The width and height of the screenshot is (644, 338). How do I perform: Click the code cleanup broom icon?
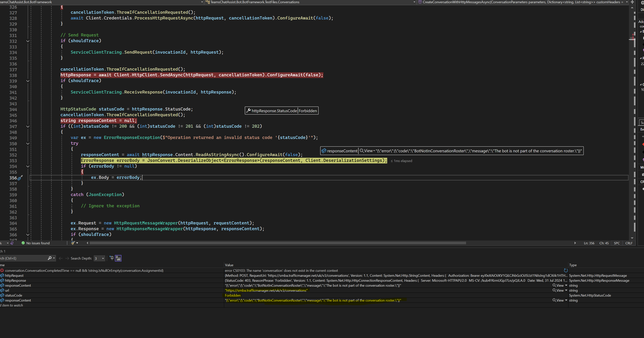(73, 243)
